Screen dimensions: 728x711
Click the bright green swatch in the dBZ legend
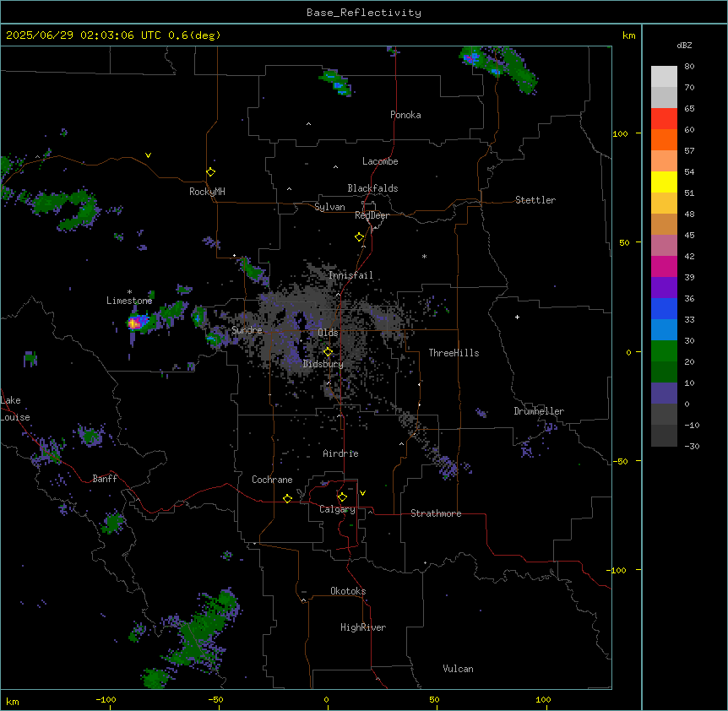pyautogui.click(x=664, y=351)
